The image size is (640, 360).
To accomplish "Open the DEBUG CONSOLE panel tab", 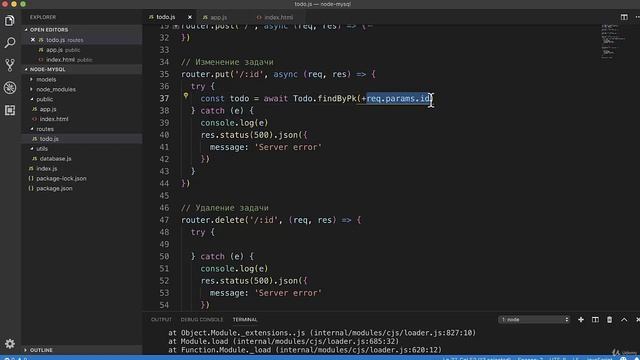I will 202,320.
